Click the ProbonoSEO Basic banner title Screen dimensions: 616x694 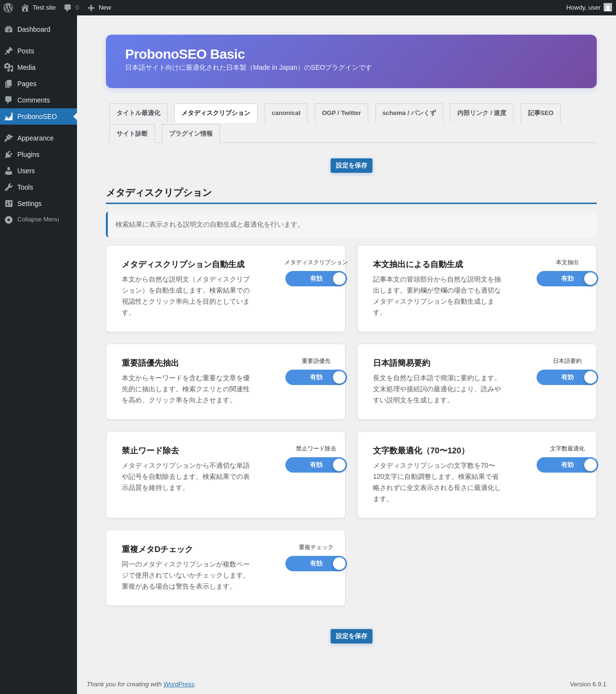[x=185, y=54]
